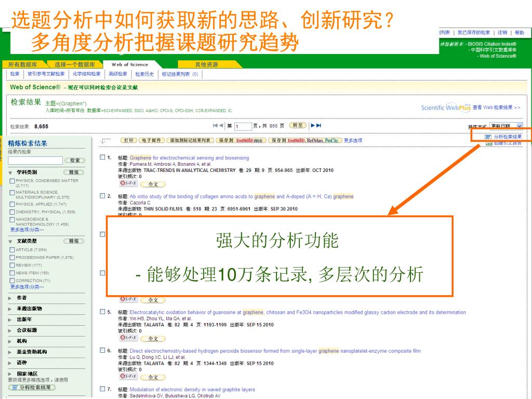Check the box for result 2
This screenshot has width=532, height=399.
coord(102,196)
